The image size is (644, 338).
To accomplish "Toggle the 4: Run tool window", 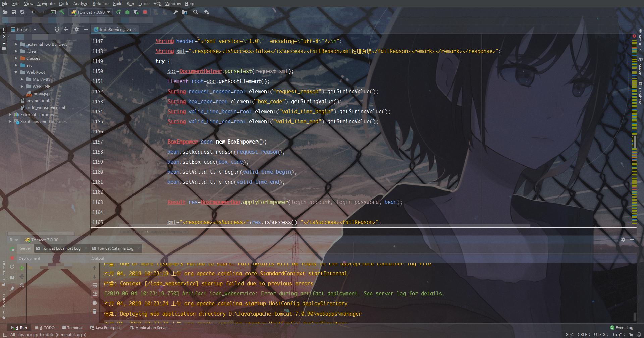I will [x=19, y=328].
